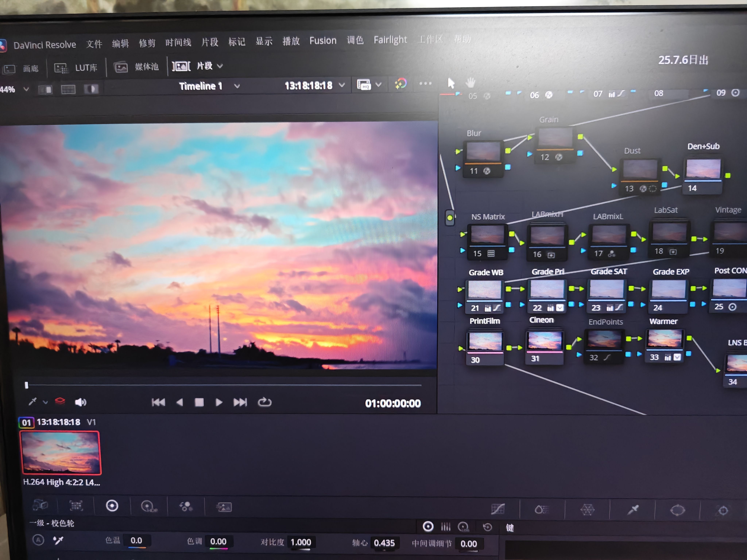This screenshot has width=747, height=560.
Task: Open the power window palette icon
Action: click(678, 510)
